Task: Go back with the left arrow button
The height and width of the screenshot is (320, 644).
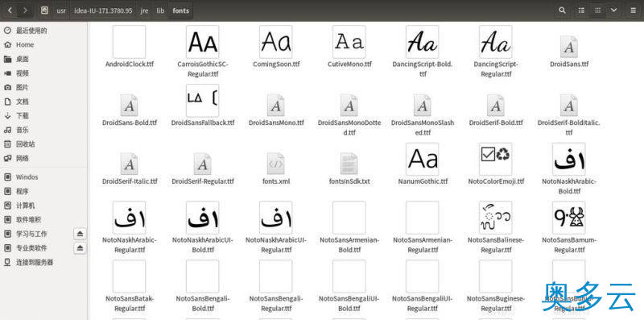Action: (10, 10)
